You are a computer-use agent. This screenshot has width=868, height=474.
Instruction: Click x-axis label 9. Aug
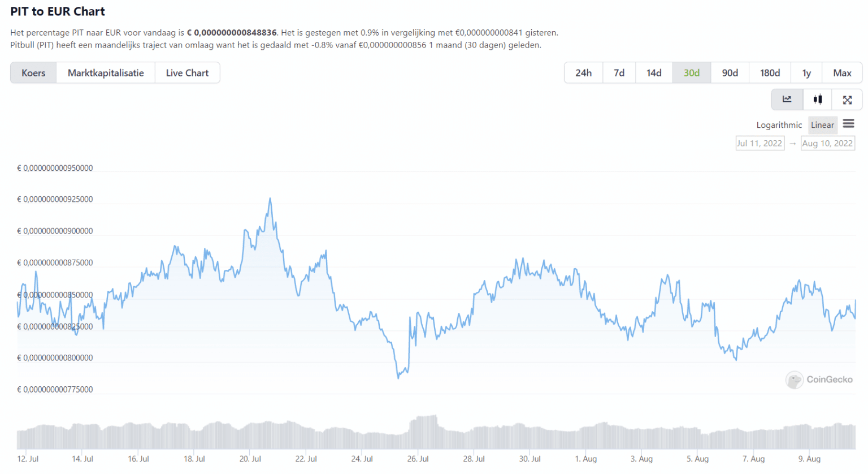point(810,459)
